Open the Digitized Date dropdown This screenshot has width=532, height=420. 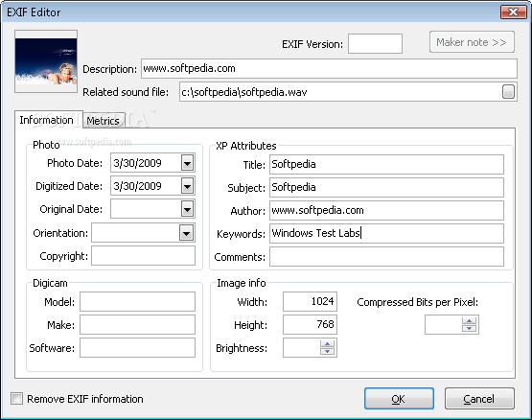tap(187, 186)
